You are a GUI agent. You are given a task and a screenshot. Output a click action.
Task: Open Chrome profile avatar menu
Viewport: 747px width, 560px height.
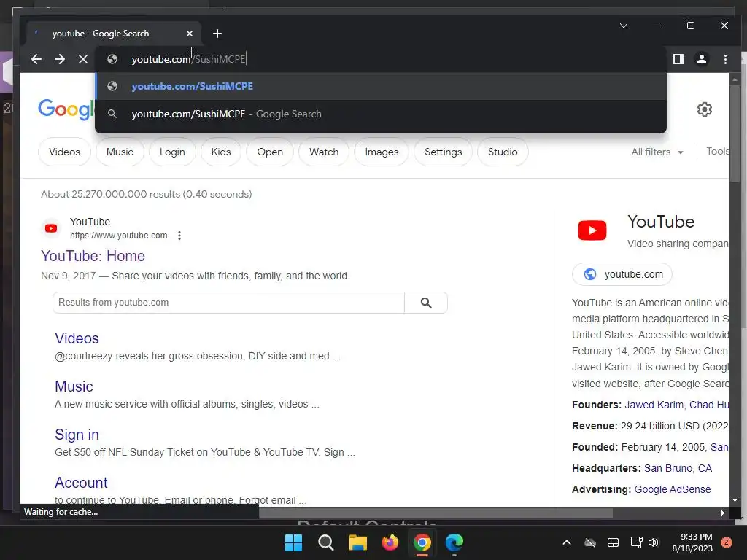(702, 59)
